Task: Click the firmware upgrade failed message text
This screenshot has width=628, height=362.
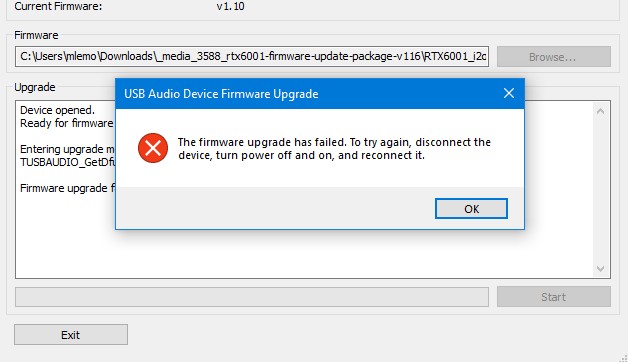Action: 334,149
